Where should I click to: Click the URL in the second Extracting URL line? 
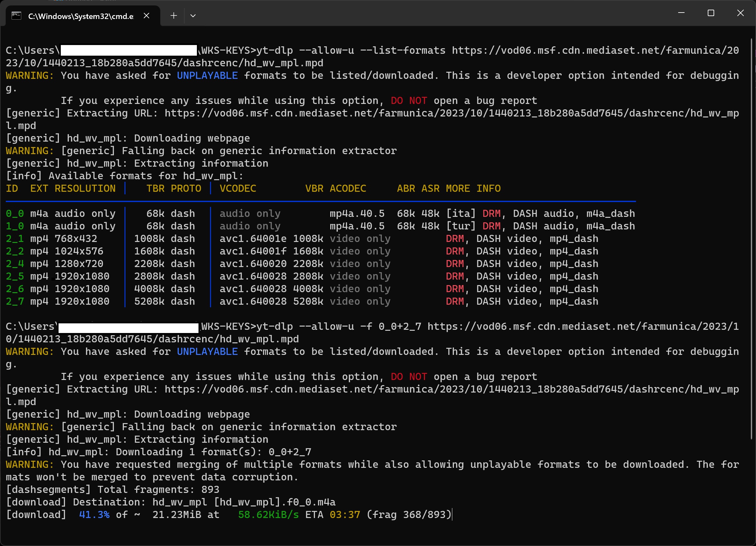(x=452, y=389)
